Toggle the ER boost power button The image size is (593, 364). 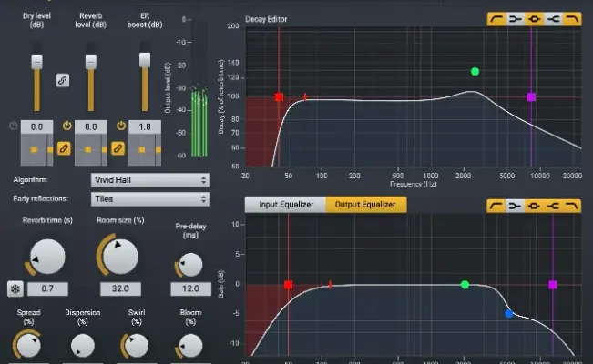click(x=120, y=126)
